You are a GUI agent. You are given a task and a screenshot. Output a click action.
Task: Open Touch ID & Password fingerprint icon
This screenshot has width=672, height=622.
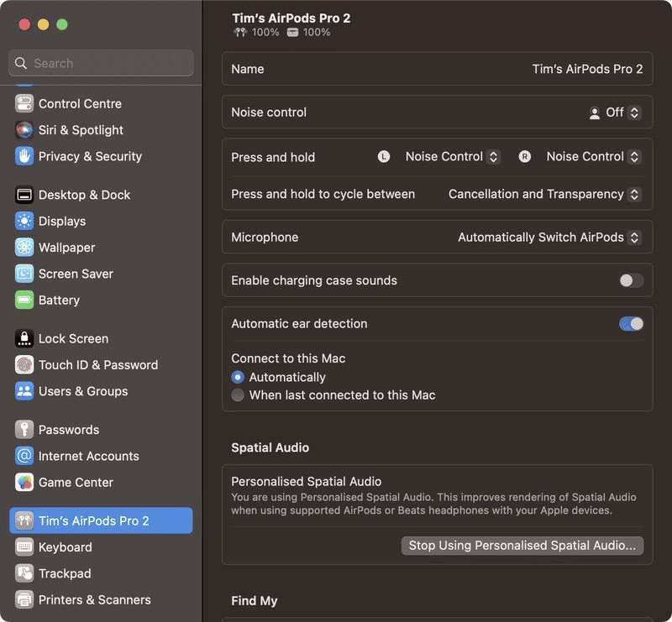[x=24, y=365]
